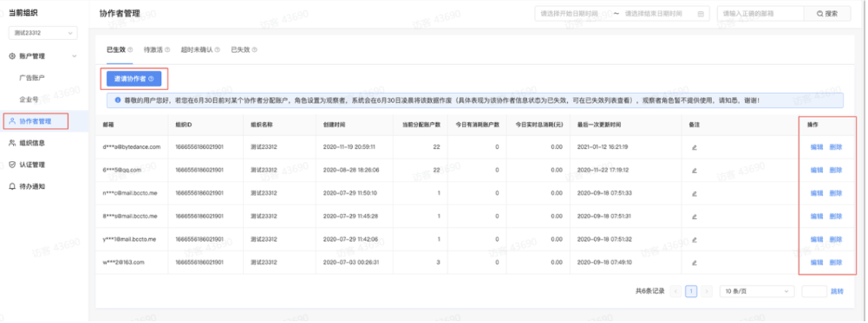
Task: Click 删除 for 8***s@mail.bccto.me
Action: coord(836,216)
